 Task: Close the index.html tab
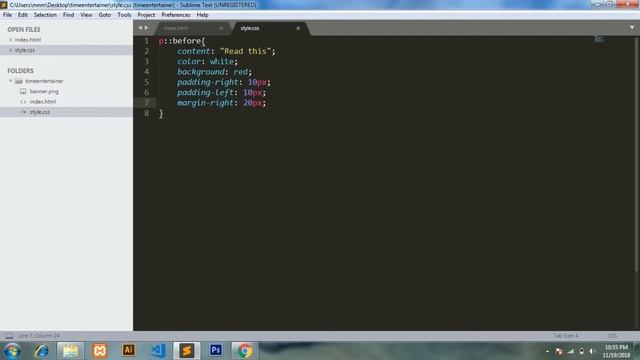point(221,28)
